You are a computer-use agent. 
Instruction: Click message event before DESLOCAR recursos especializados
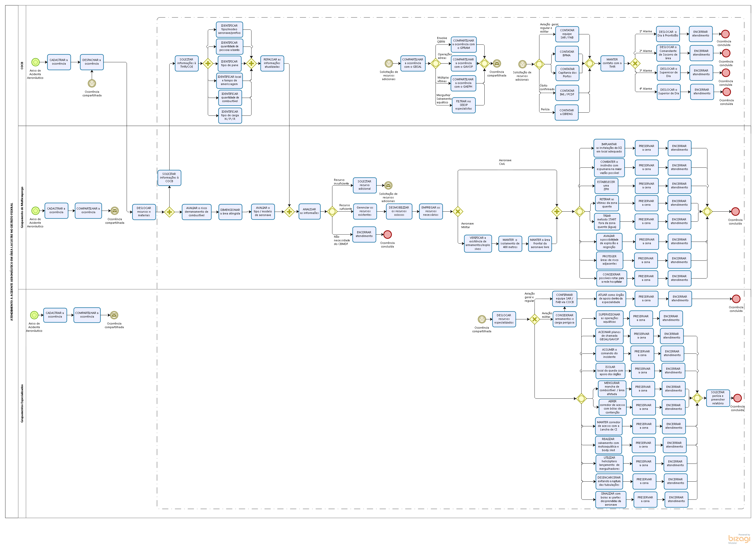[x=482, y=319]
